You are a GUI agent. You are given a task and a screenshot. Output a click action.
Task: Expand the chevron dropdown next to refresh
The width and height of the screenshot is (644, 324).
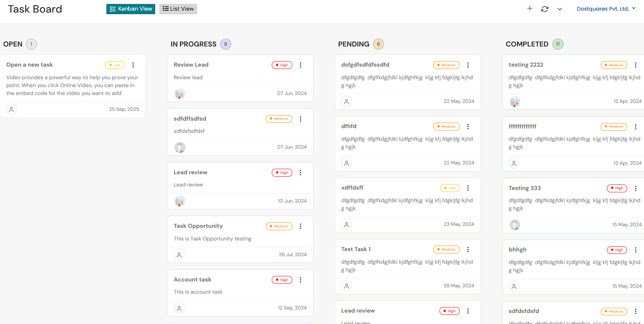pos(559,9)
